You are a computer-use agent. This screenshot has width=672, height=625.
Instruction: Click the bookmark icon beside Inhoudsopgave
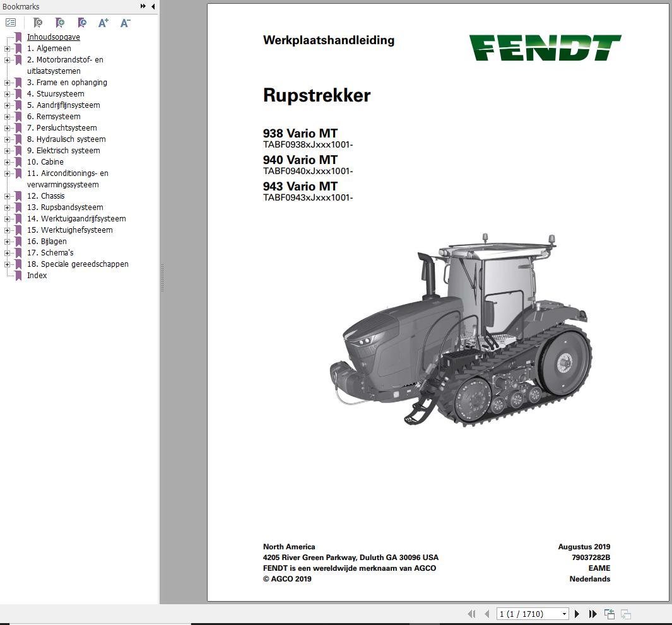point(18,37)
